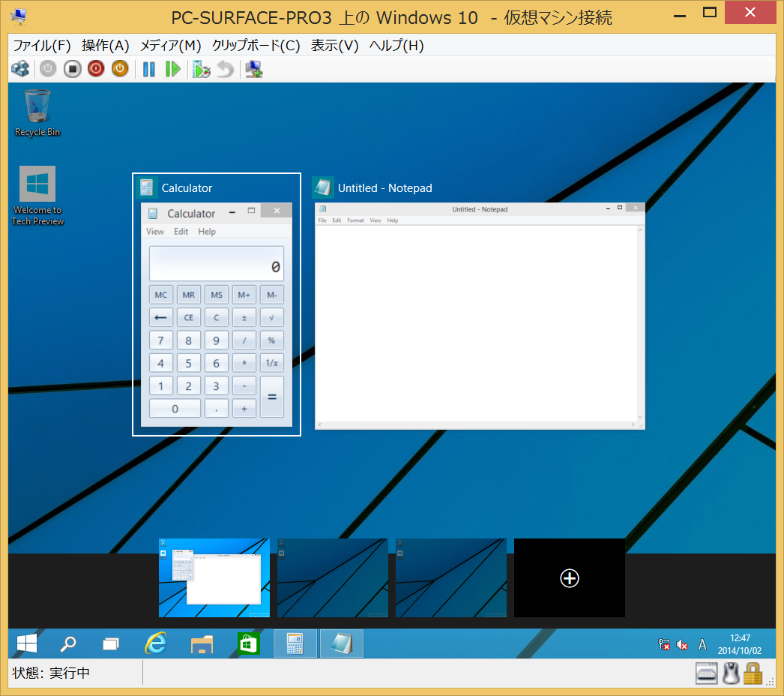Shut down the guest OS via red power icon
784x696 pixels.
pos(96,68)
